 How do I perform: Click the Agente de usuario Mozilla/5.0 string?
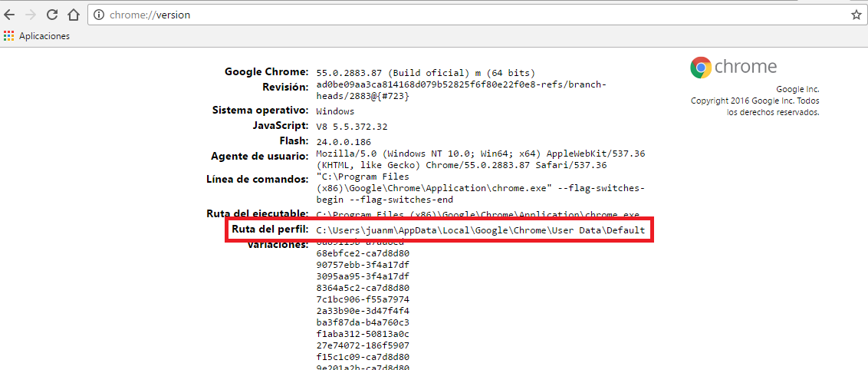click(x=481, y=159)
